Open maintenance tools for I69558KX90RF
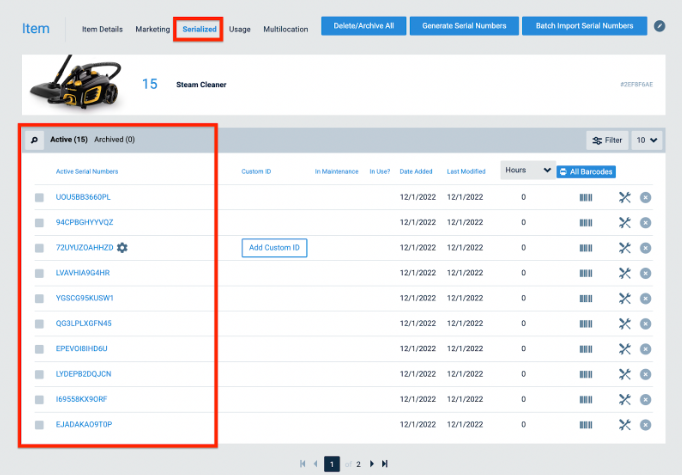The width and height of the screenshot is (682, 475). (x=625, y=399)
